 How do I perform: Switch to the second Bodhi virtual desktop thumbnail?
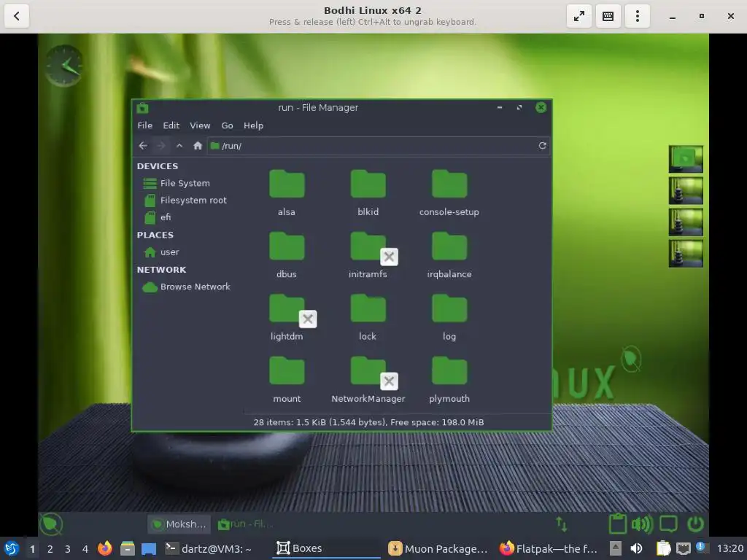[x=686, y=190]
